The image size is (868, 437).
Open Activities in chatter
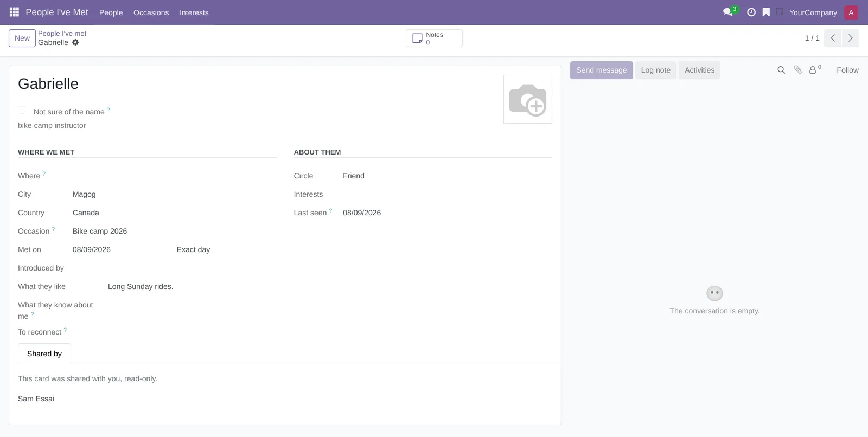pyautogui.click(x=699, y=70)
